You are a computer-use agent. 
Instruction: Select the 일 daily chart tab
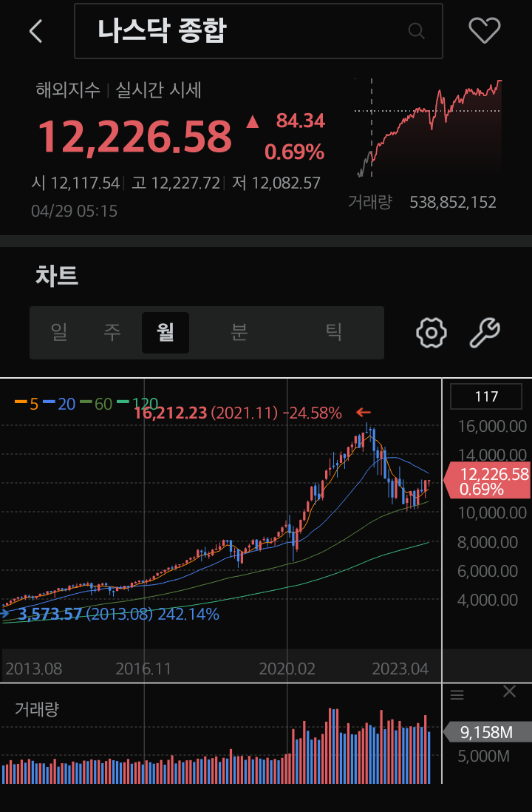click(x=60, y=333)
